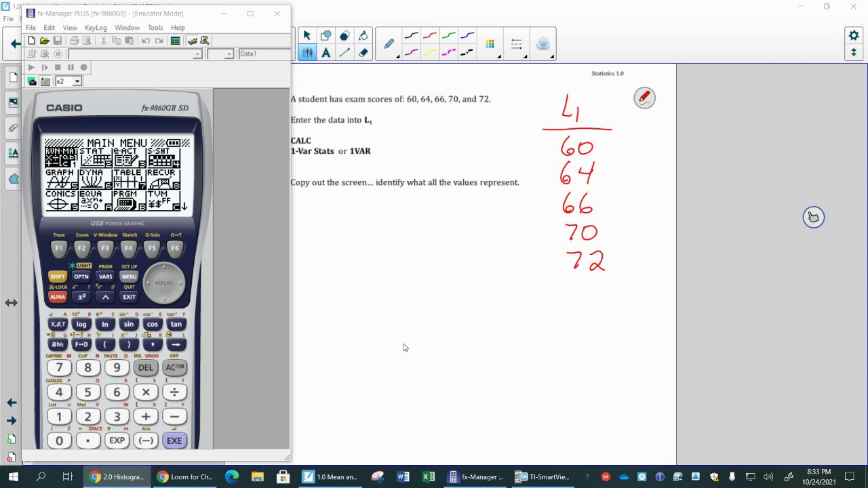Viewport: 868px width, 488px height.
Task: Click the Undo arrow in fx-Manager toolbar
Action: coord(146,41)
